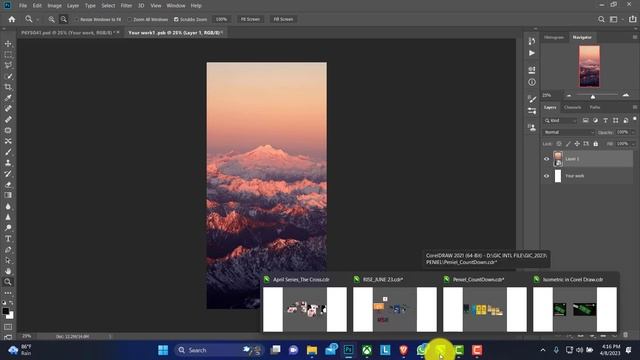This screenshot has height=360, width=640.
Task: Switch to the Paths tab
Action: pos(595,107)
